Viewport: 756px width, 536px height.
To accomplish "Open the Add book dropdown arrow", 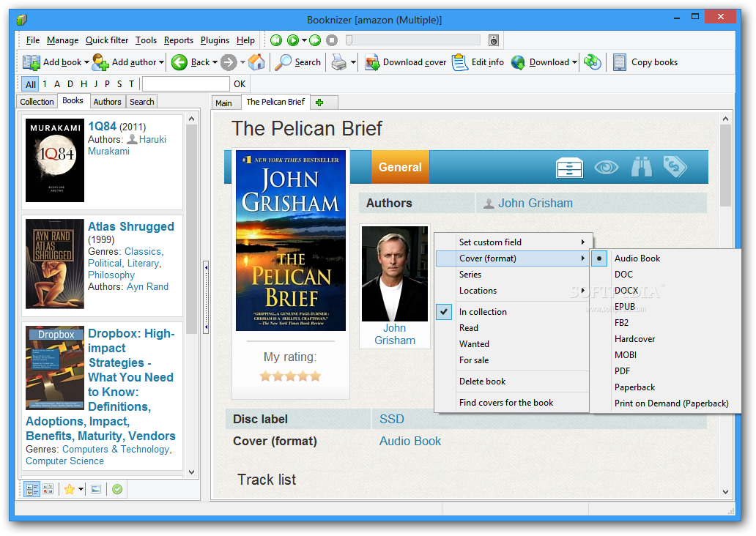I will [86, 63].
